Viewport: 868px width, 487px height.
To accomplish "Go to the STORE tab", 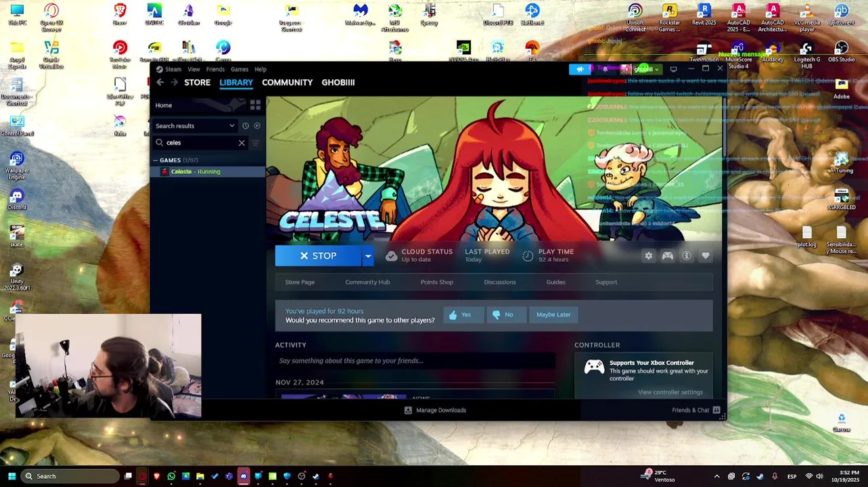I will pos(198,83).
